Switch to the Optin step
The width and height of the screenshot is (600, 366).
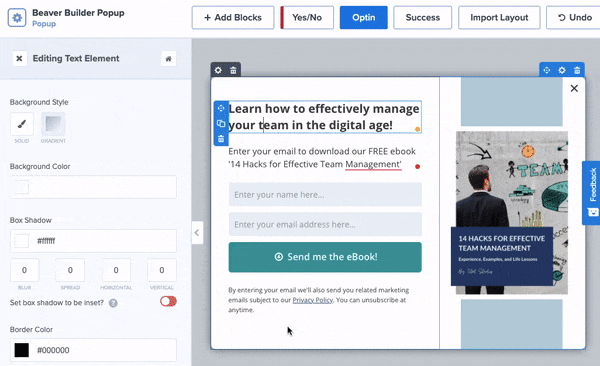(x=364, y=18)
